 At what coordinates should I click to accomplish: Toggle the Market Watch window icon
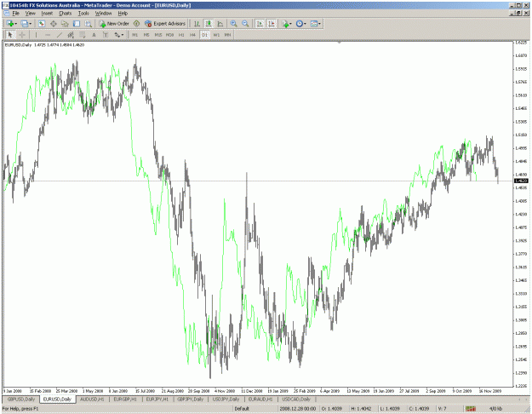coord(42,24)
